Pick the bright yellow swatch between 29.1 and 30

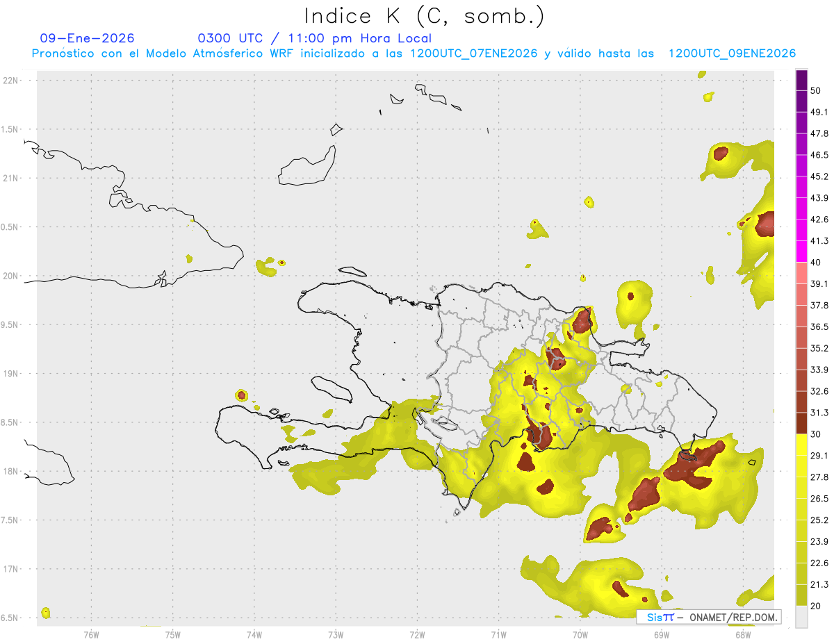[801, 445]
